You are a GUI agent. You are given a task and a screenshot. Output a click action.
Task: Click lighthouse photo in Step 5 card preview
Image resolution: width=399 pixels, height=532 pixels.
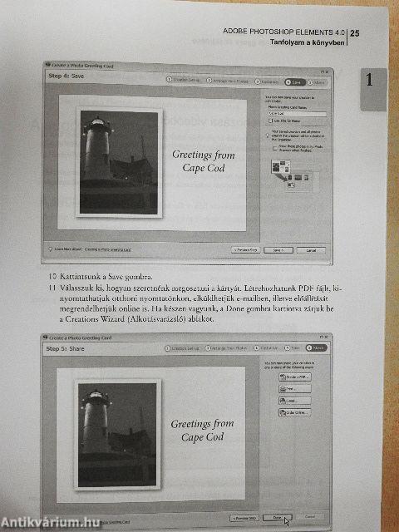117,435
